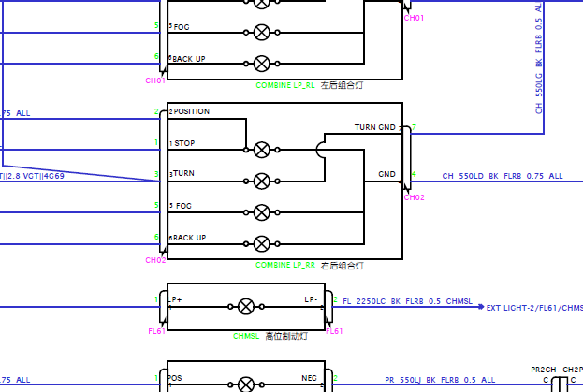This screenshot has width=583, height=392.
Task: Click the 2.8 VGT||4G69 variant text
Action: tap(36, 176)
